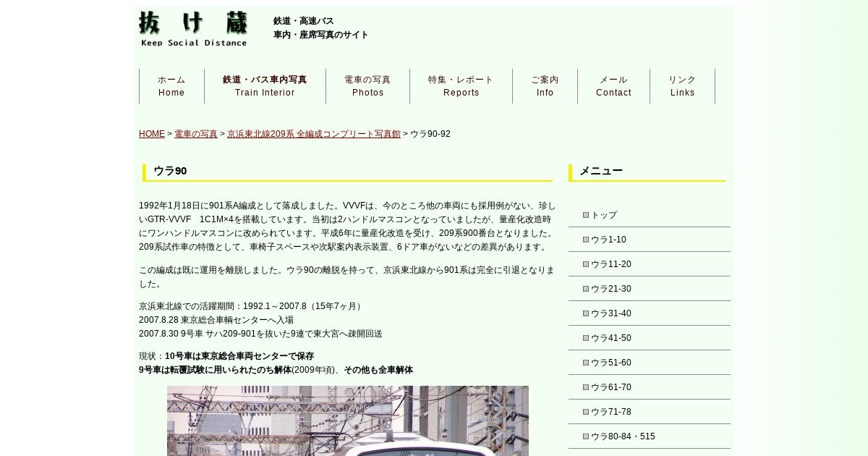Open ウラ11-20 sidebar link

650,264
